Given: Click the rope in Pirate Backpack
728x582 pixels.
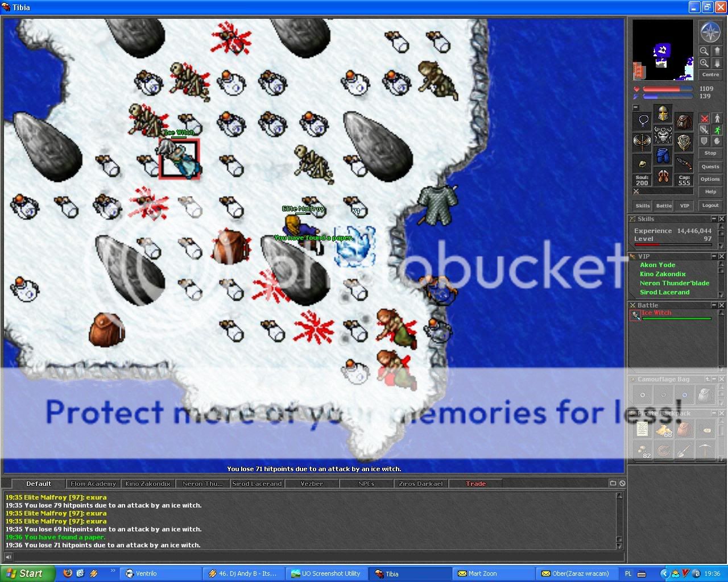Looking at the screenshot, I should coord(664,450).
